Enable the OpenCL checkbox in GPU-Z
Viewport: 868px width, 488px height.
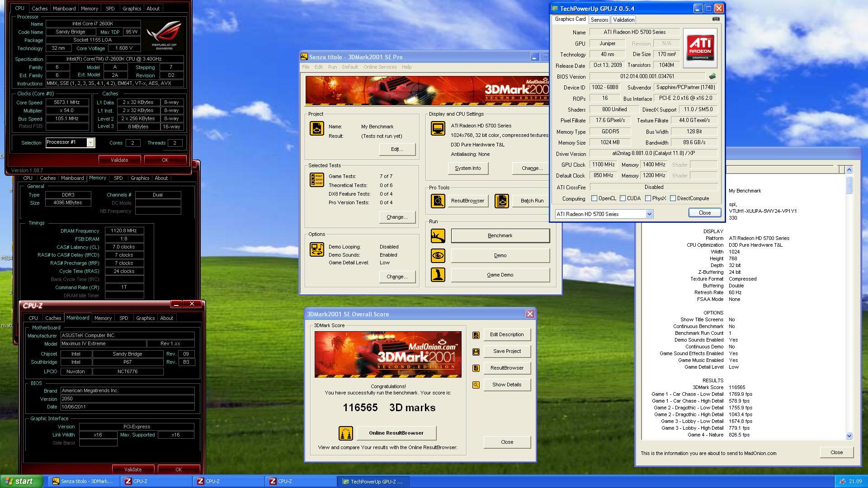594,198
